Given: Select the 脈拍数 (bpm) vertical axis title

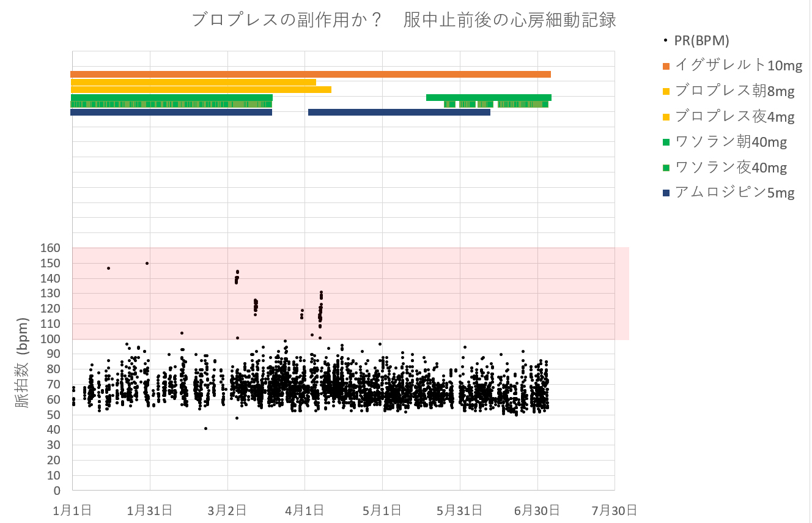Looking at the screenshot, I should tap(22, 363).
